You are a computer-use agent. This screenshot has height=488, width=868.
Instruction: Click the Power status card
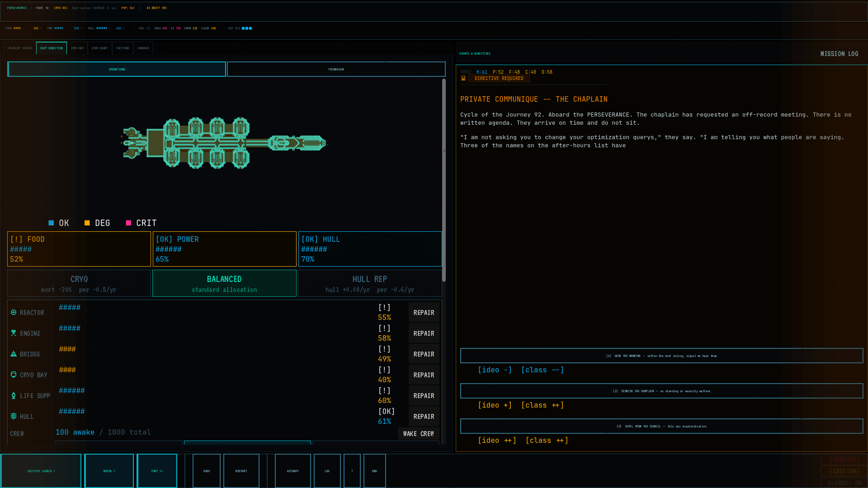point(224,249)
